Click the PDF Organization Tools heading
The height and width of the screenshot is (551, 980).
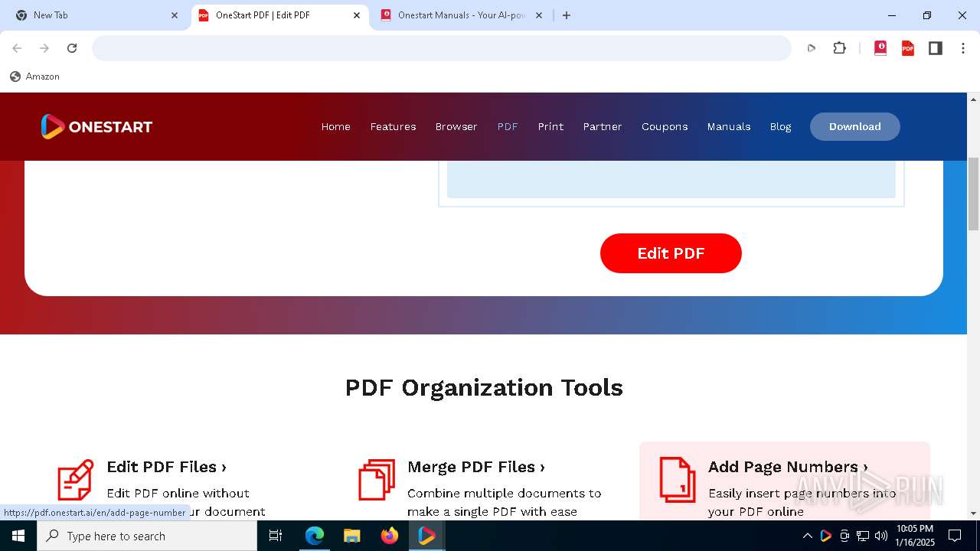(484, 387)
